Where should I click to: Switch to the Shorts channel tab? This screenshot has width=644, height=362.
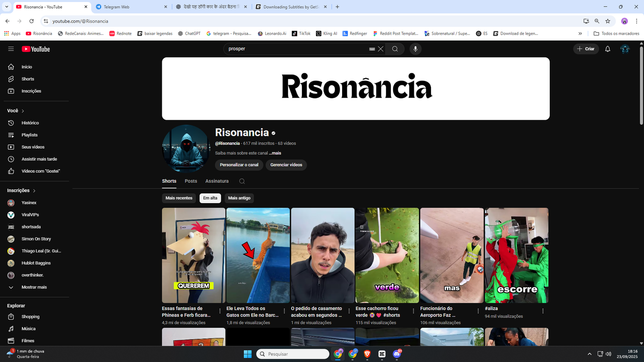click(169, 181)
